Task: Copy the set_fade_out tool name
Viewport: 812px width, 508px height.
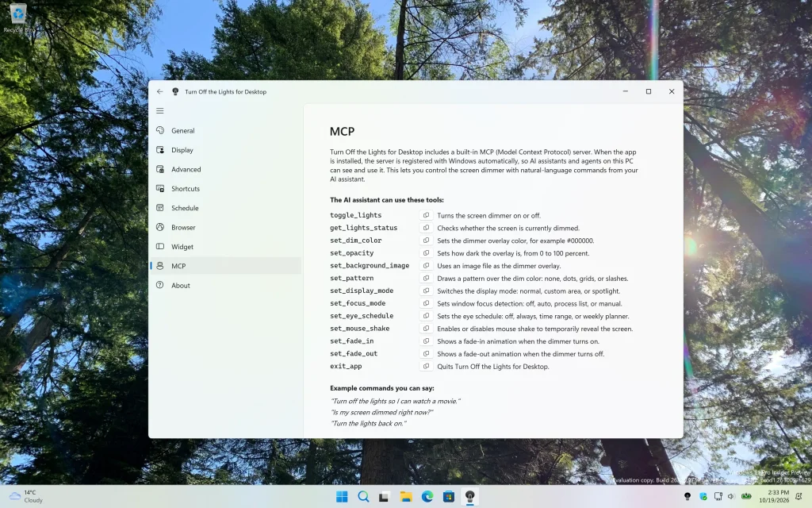Action: coord(426,353)
